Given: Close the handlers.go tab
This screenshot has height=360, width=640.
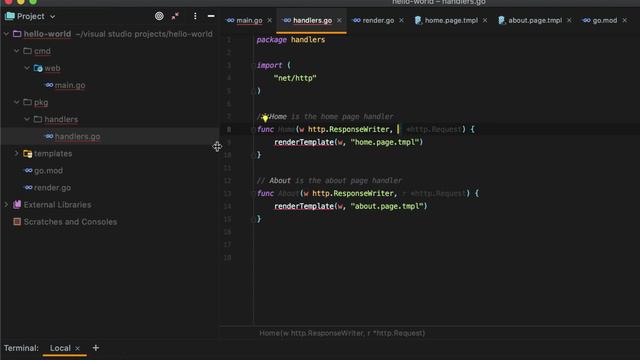Looking at the screenshot, I should point(339,20).
